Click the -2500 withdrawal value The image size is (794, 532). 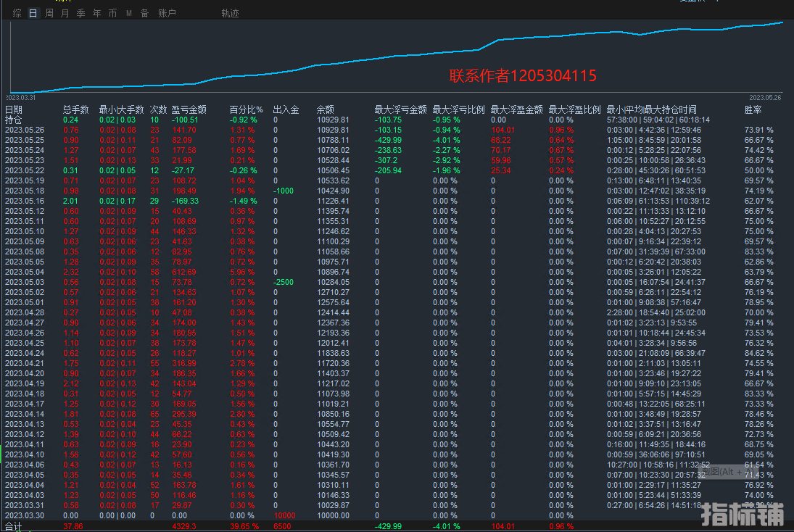pos(283,282)
